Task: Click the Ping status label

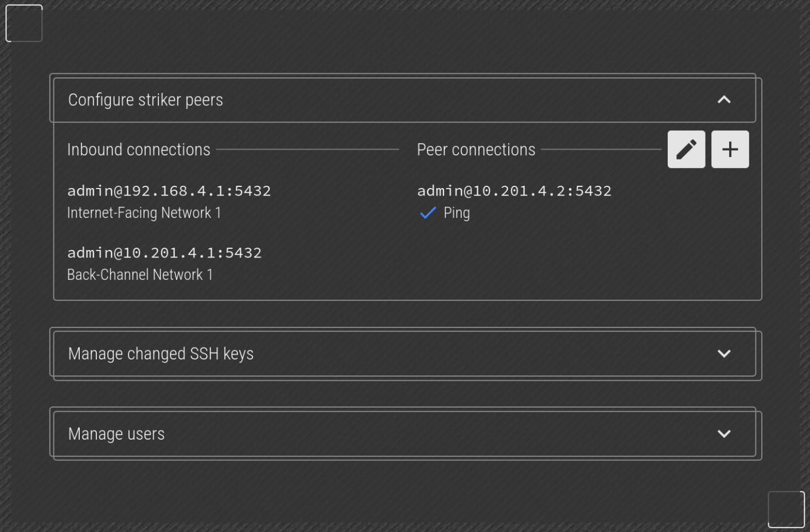Action: click(457, 213)
